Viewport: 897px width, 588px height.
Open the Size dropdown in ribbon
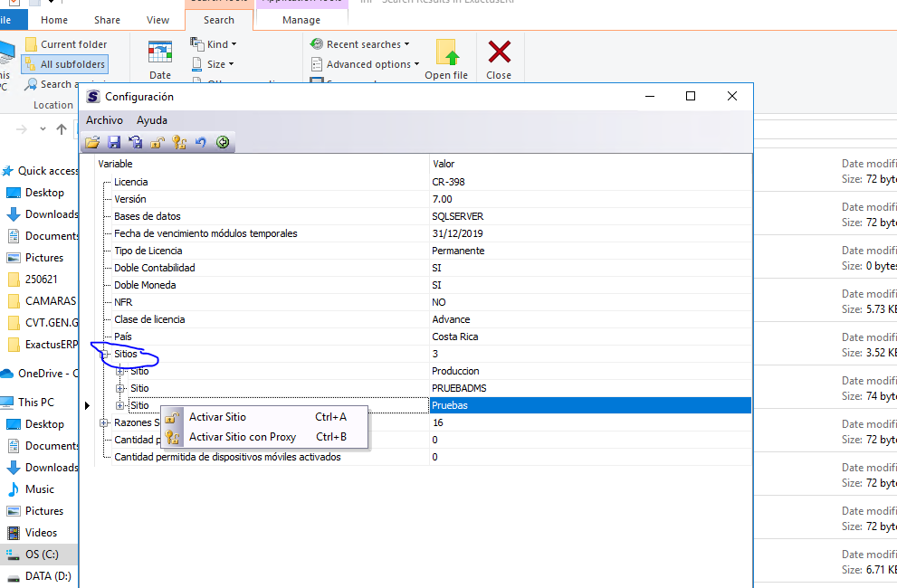(x=213, y=64)
